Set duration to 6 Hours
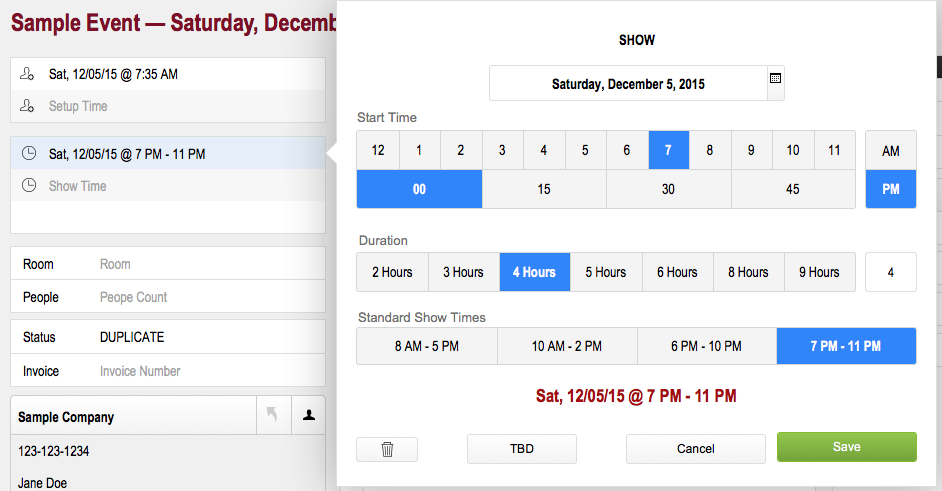This screenshot has width=942, height=491. pyautogui.click(x=677, y=272)
